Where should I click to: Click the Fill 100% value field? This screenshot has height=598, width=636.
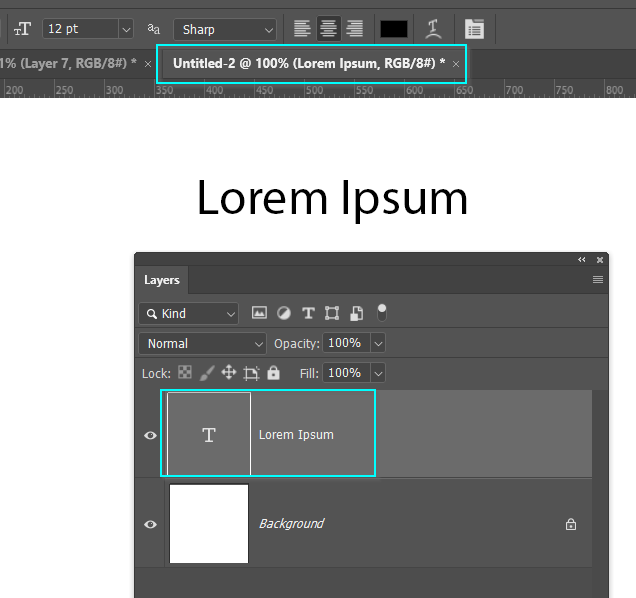point(346,373)
